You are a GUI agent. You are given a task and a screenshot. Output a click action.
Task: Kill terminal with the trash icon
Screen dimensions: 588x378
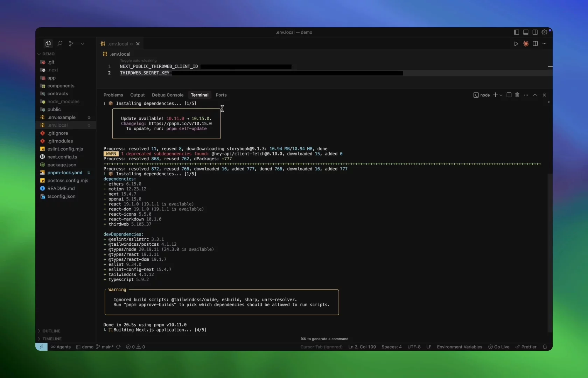pos(517,95)
